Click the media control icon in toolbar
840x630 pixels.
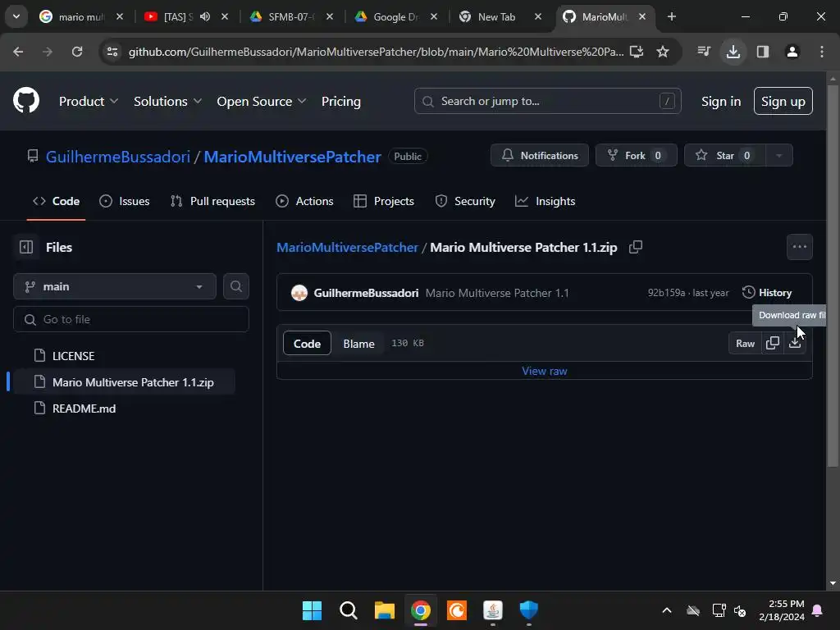704,52
